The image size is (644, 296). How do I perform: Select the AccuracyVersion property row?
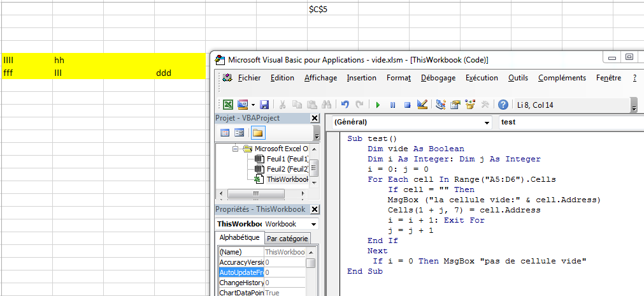[x=262, y=262]
